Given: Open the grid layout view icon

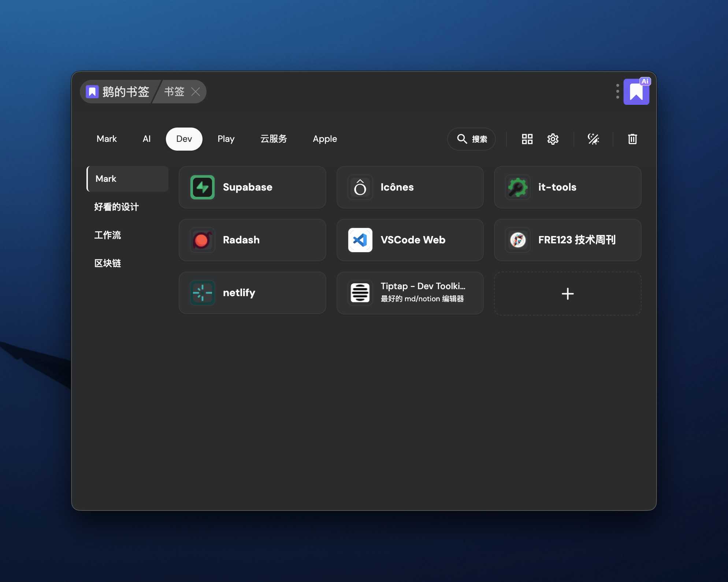Looking at the screenshot, I should coord(527,139).
